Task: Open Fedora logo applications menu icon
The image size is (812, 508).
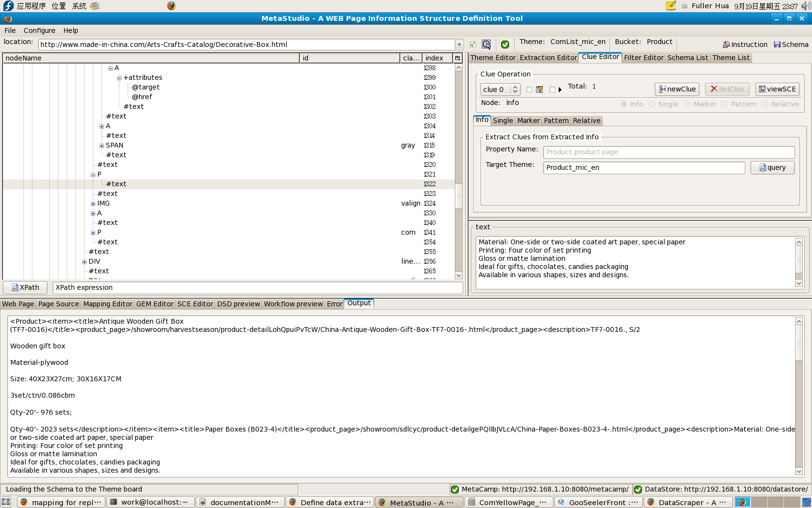Action: coord(8,6)
